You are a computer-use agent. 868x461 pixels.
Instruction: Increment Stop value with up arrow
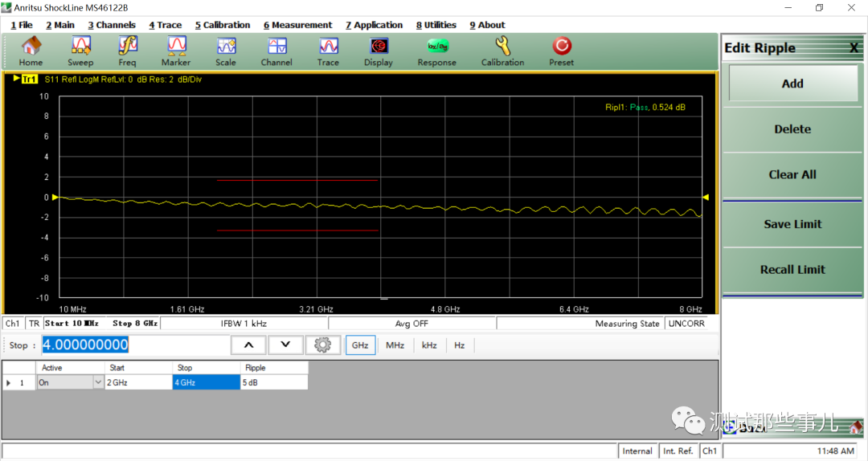click(249, 345)
